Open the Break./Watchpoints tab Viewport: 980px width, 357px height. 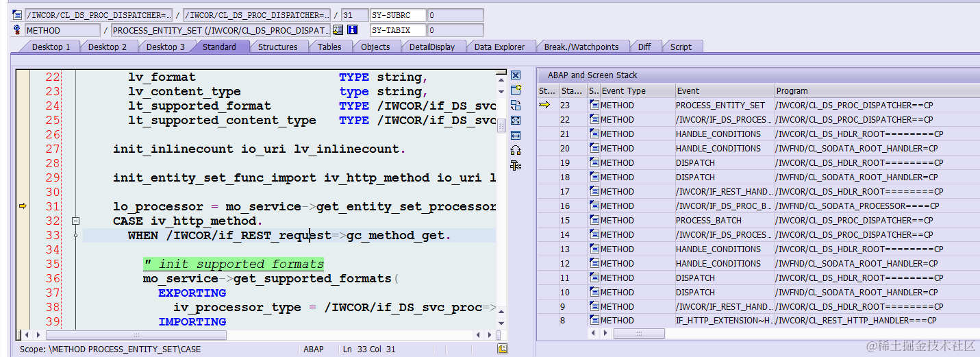click(x=581, y=47)
